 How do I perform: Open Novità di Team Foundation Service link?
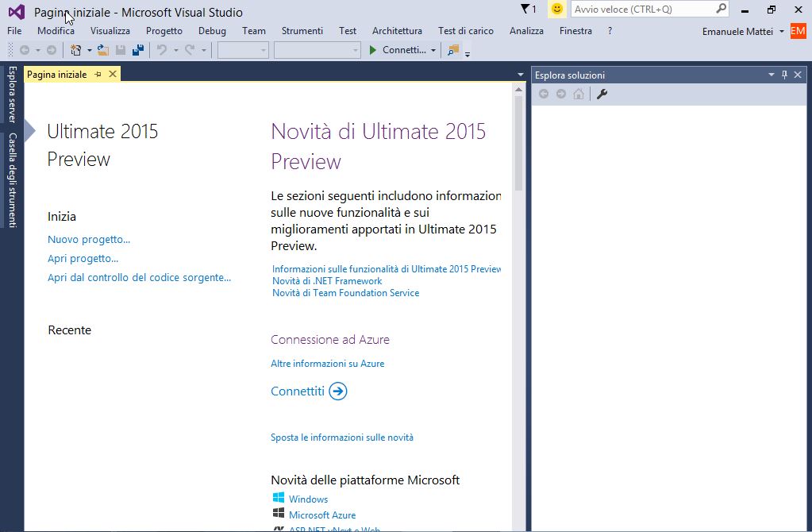(346, 293)
